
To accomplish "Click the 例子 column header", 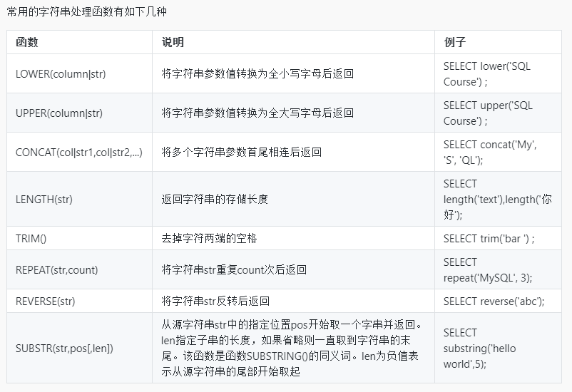I will 454,42.
